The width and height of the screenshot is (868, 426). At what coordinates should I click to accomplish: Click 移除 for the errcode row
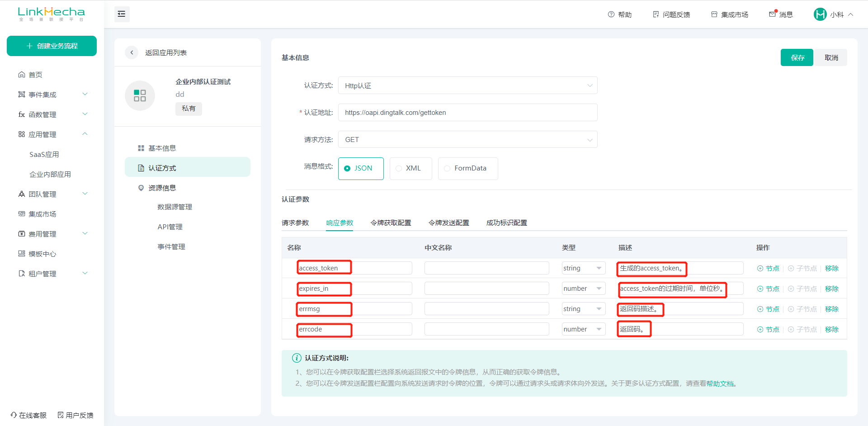[x=831, y=330]
